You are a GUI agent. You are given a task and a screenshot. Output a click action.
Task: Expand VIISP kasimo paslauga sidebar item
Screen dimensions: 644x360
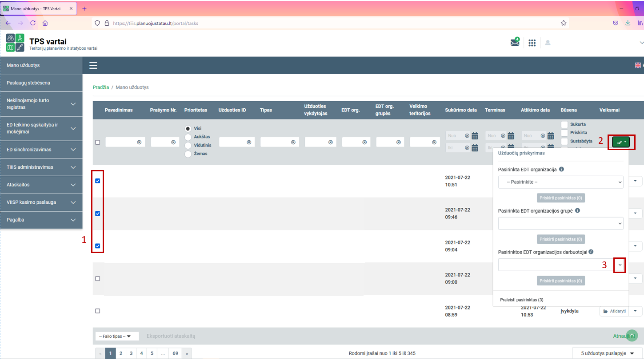tap(41, 202)
